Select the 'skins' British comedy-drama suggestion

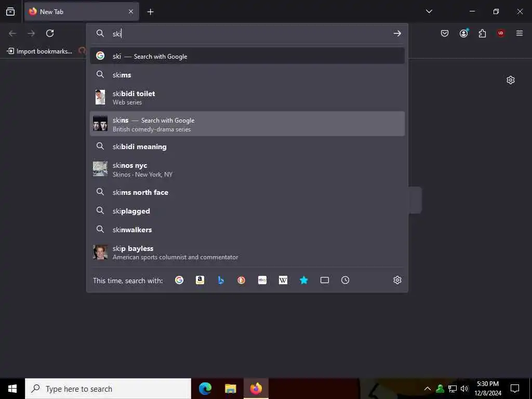[247, 124]
